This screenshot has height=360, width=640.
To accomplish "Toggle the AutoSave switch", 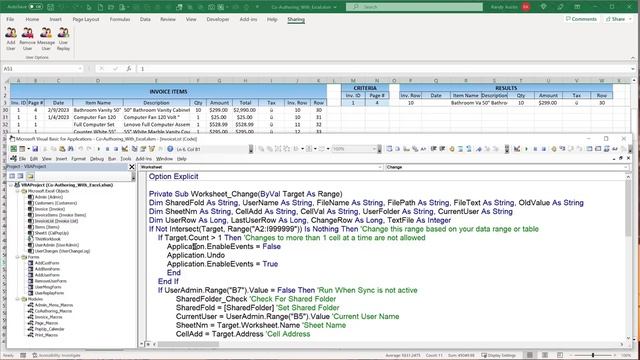I will (36, 7).
